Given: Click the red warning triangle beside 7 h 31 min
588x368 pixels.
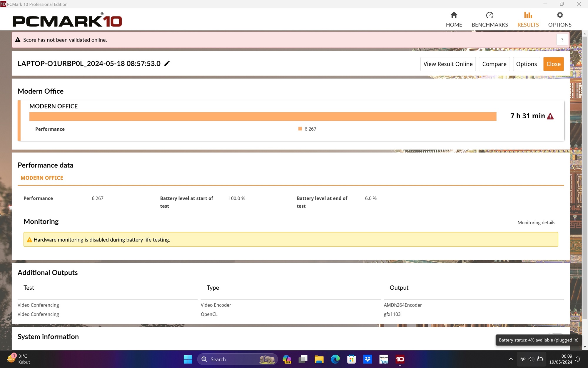Looking at the screenshot, I should click(550, 116).
